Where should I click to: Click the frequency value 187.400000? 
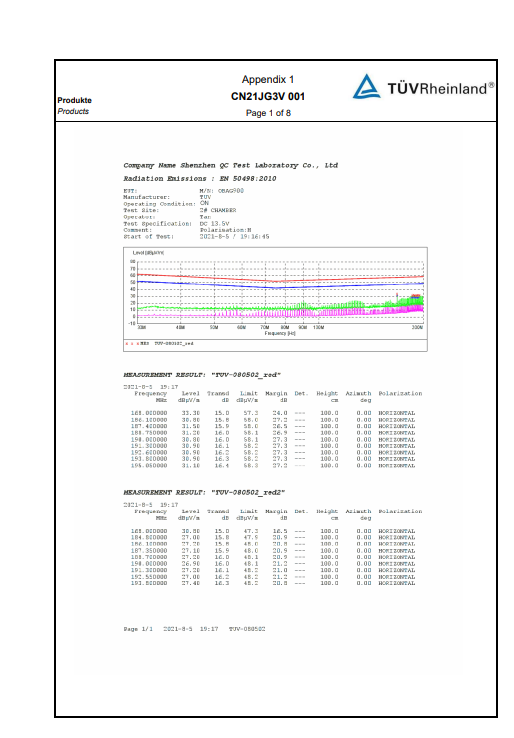149,426
